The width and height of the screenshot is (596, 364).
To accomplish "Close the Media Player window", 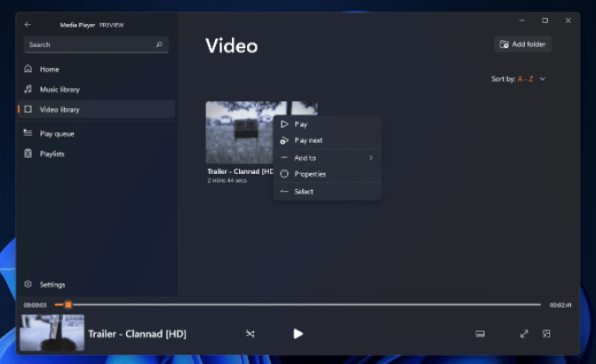I will (568, 20).
